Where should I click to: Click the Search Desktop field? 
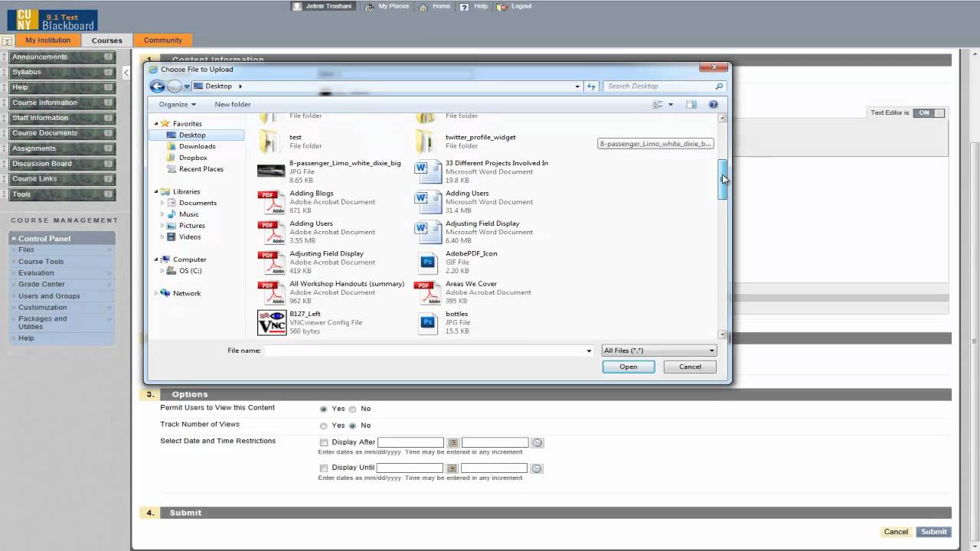click(663, 86)
